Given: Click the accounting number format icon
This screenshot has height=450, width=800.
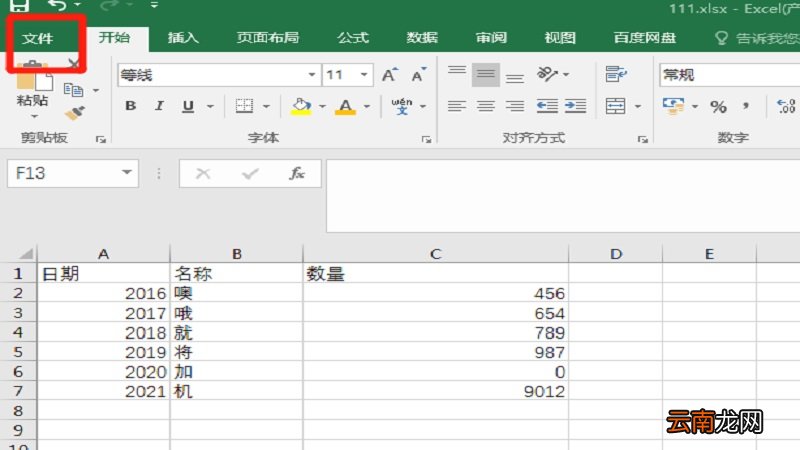Looking at the screenshot, I should [673, 106].
